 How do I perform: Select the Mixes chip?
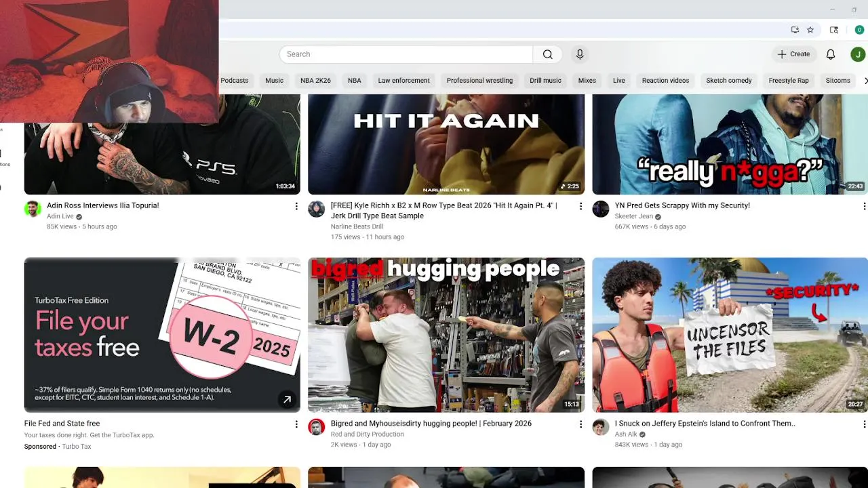tap(587, 81)
